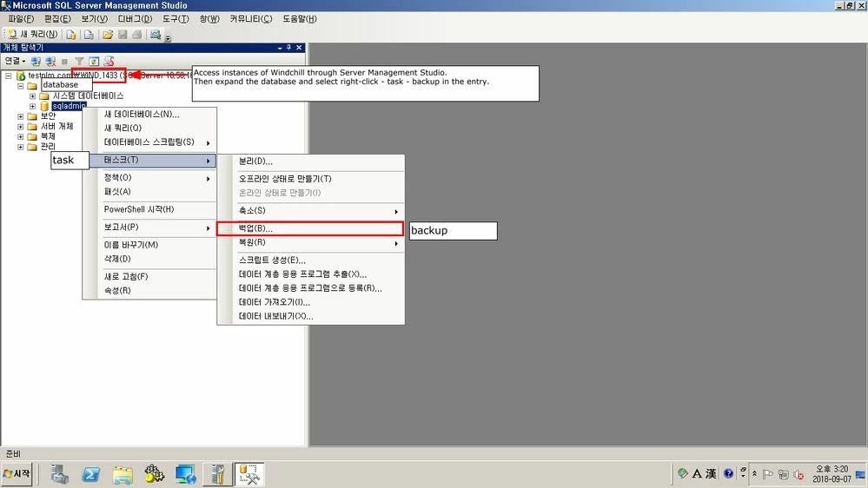This screenshot has width=868, height=488.
Task: Click the Windows Start (시작) button
Action: [17, 474]
